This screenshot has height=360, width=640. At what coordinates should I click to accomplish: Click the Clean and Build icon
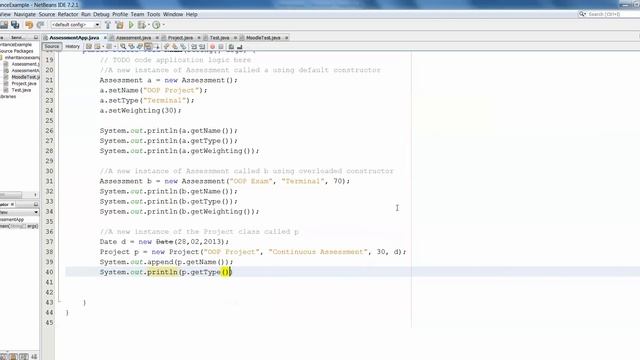pos(120,25)
